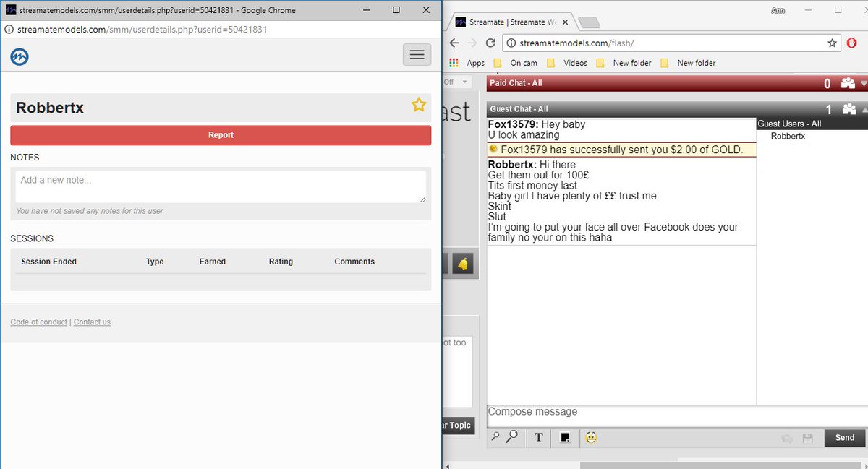Click the Paid Chat - All header bar
This screenshot has width=868, height=469.
676,83
